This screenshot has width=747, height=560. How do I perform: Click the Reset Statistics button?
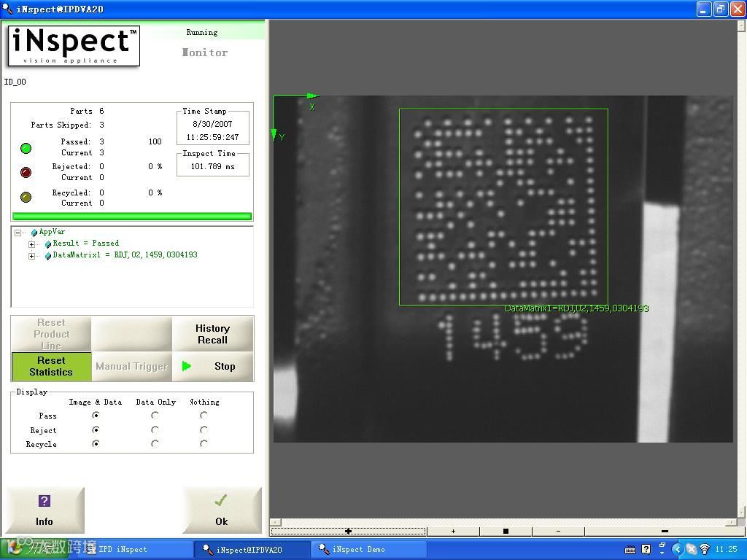(51, 366)
